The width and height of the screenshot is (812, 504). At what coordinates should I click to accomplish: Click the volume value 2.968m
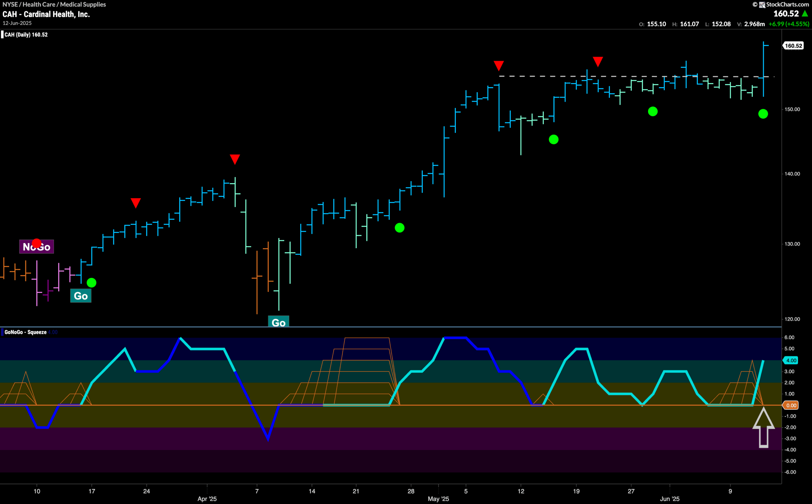pyautogui.click(x=754, y=24)
